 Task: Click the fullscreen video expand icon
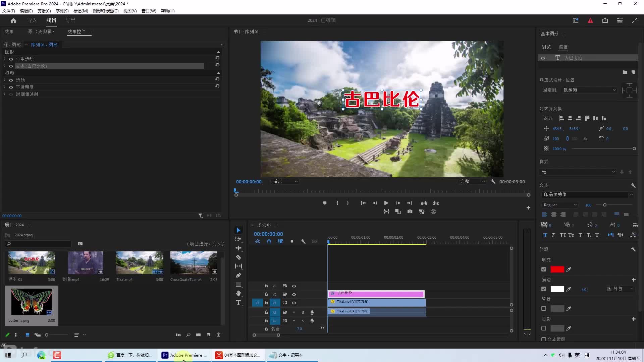click(x=635, y=20)
